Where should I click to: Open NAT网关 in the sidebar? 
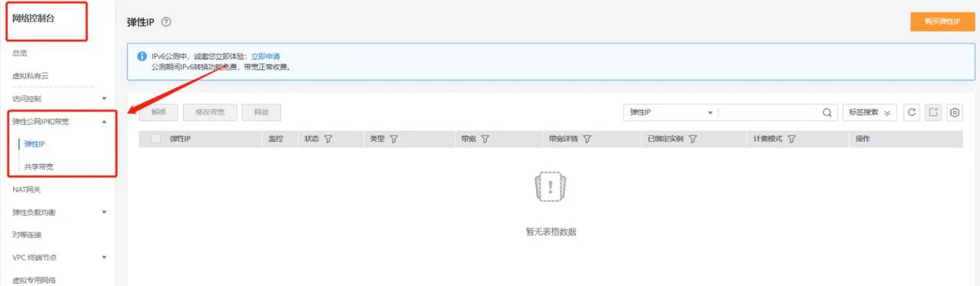(x=27, y=189)
